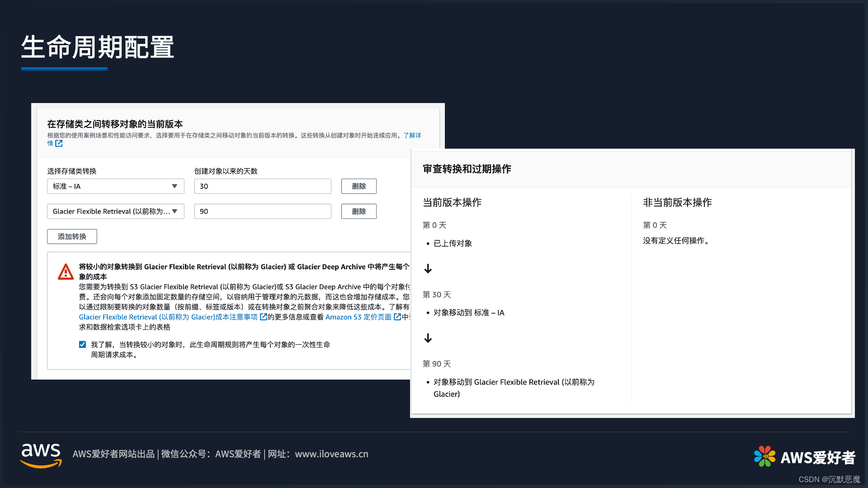Click the AWS logo in the footer
The width and height of the screenshot is (868, 488).
coord(41,455)
